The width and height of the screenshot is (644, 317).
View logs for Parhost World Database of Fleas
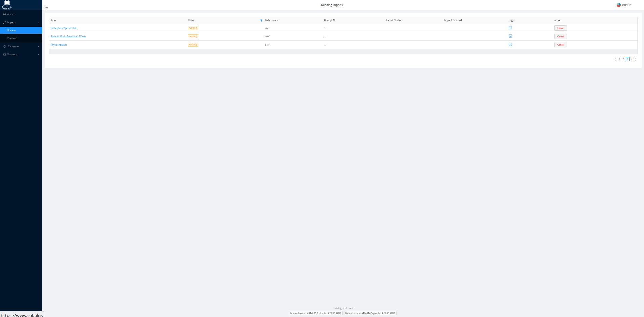[510, 36]
